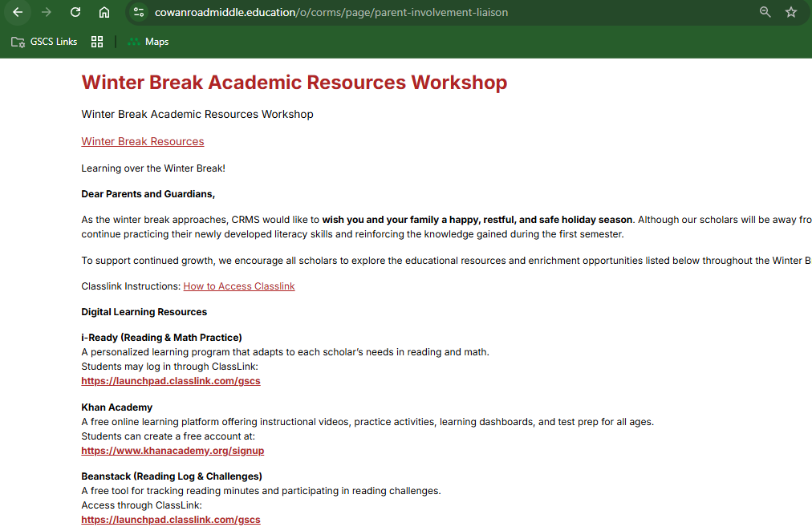Click the grid icon in bookmarks bar
The width and height of the screenshot is (812, 531).
pos(97,42)
